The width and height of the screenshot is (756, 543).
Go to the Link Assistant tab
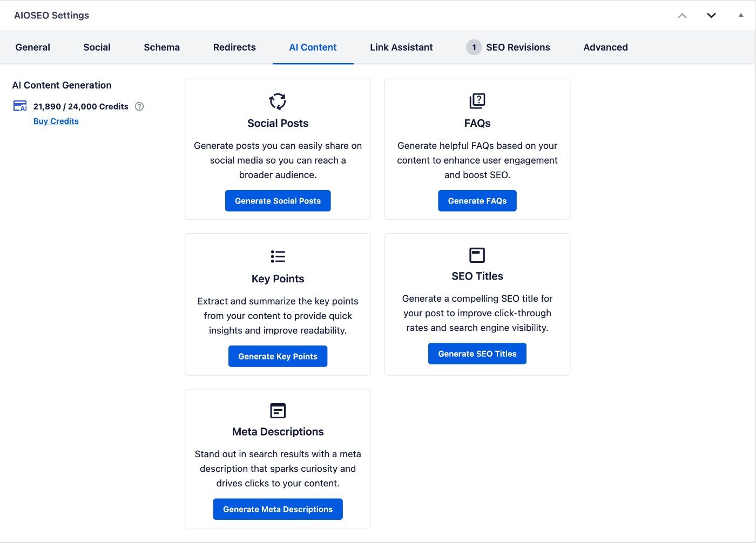point(401,47)
